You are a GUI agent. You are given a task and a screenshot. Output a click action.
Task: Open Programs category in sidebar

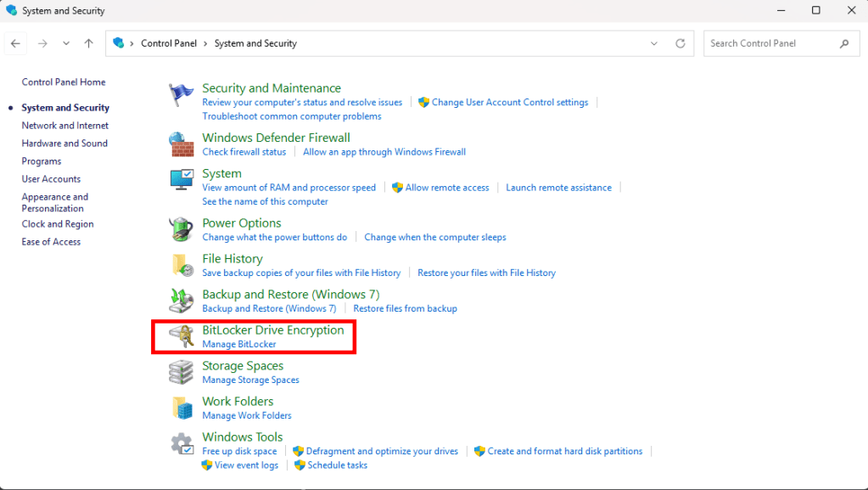[x=42, y=161]
